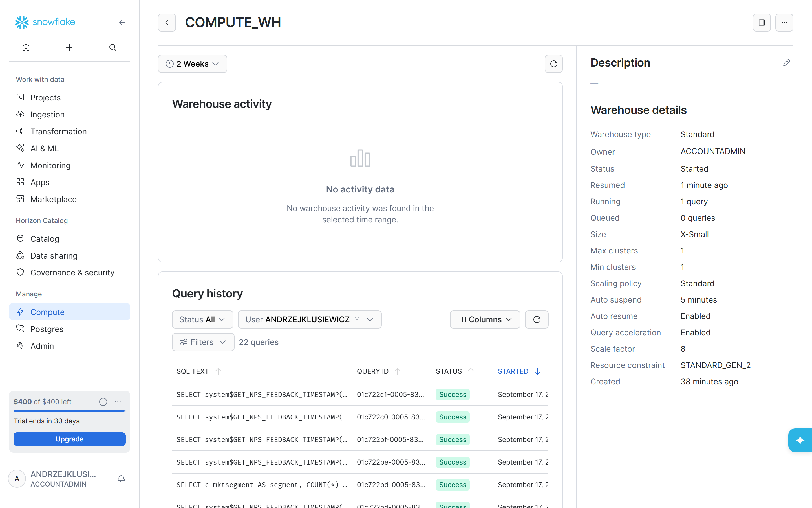This screenshot has height=508, width=812.
Task: Open AI & ML section
Action: click(x=69, y=148)
